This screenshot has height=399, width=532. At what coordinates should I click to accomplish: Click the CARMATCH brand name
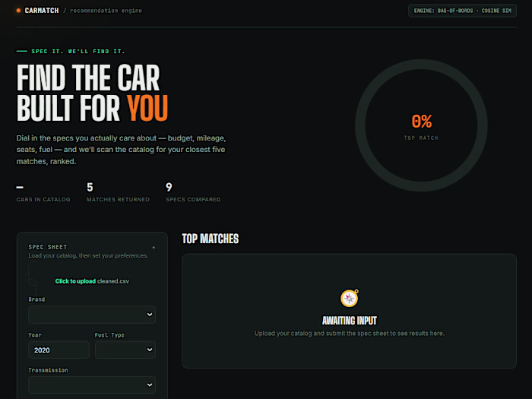pyautogui.click(x=42, y=11)
